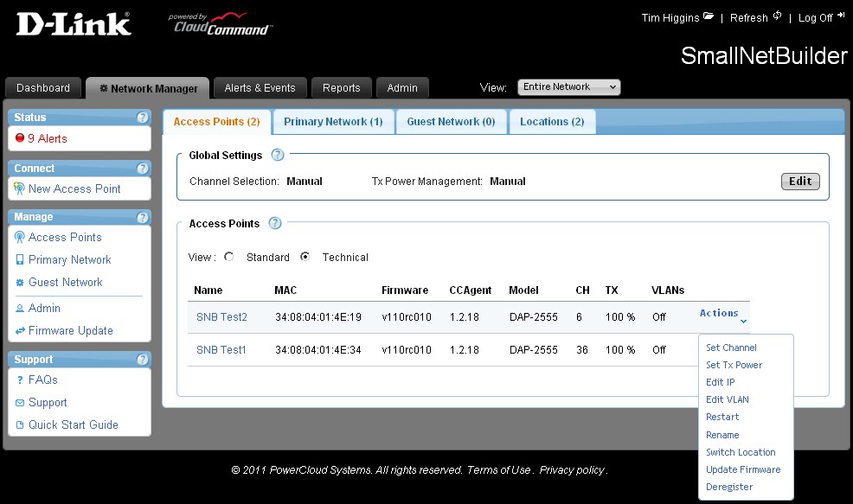853x504 pixels.
Task: Click the Refresh link at top
Action: [x=748, y=18]
